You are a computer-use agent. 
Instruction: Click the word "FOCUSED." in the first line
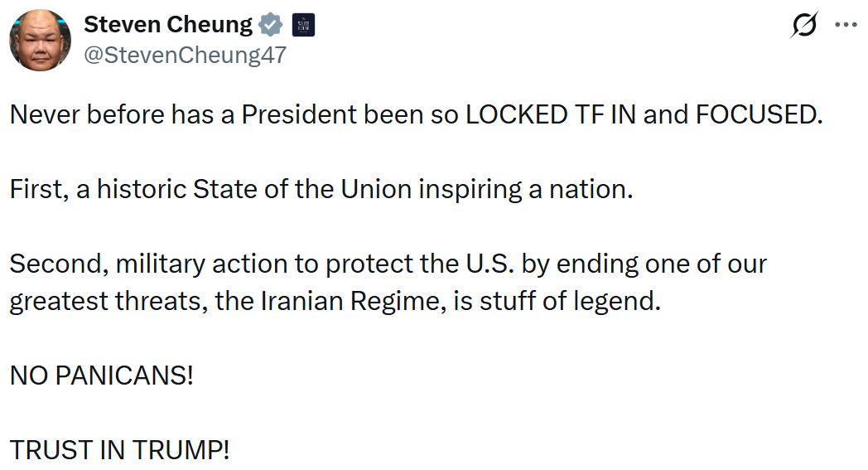click(x=759, y=114)
